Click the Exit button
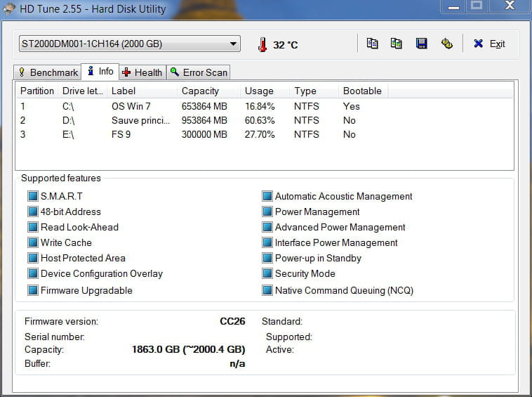The image size is (532, 397). (490, 44)
